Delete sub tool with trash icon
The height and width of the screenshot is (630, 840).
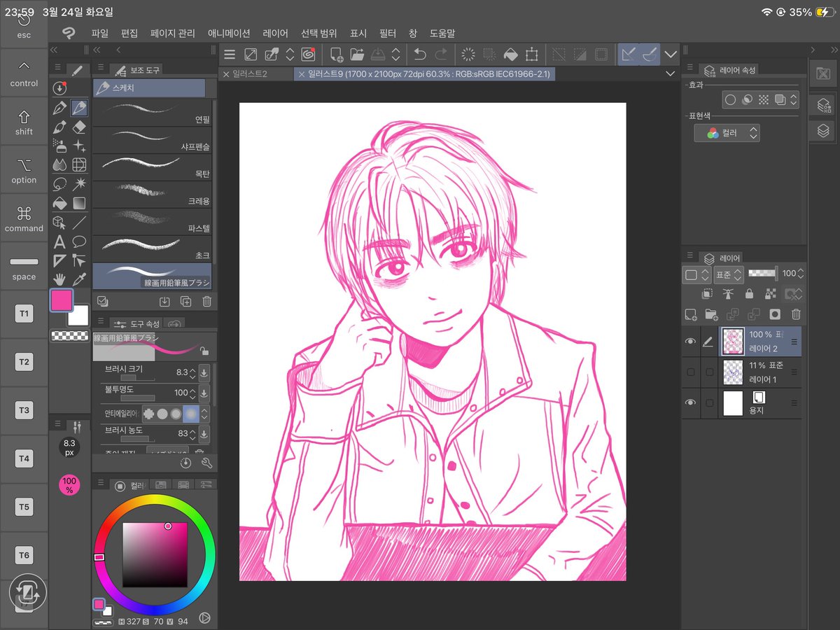[206, 302]
